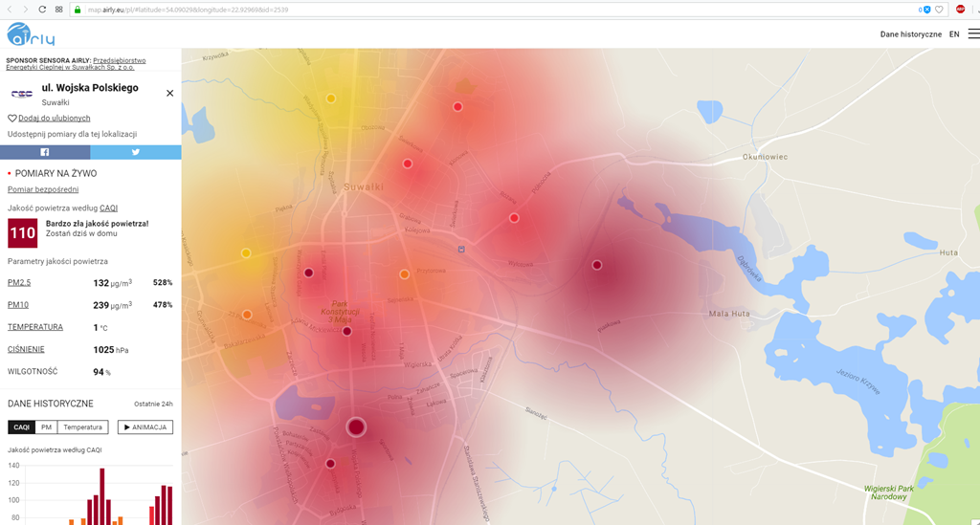Image resolution: width=980 pixels, height=525 pixels.
Task: Play the ANIMACJA animation
Action: 145,427
